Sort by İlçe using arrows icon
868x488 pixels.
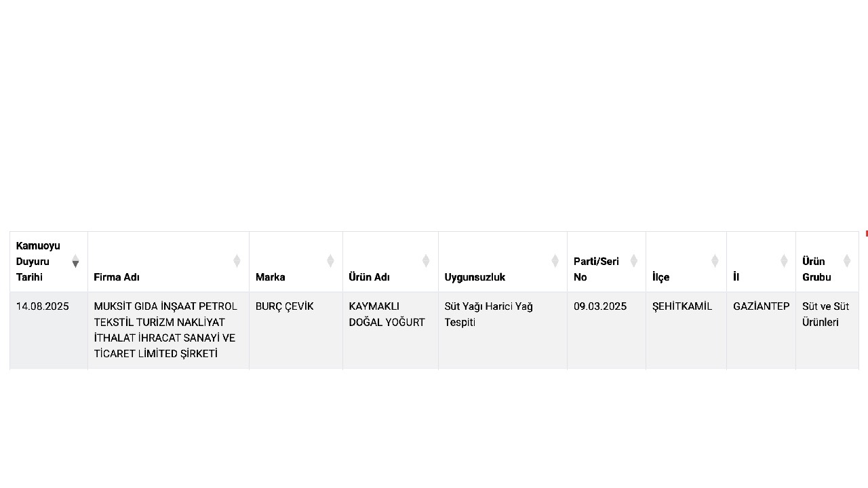tap(714, 261)
